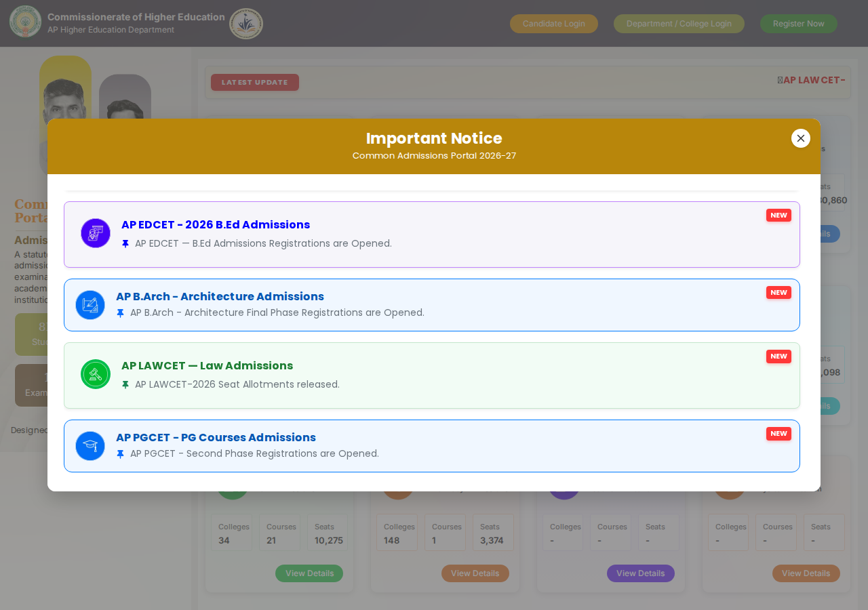Click the NEW badge on the B.Arch notice
Screen dimensions: 868x610
(778, 293)
